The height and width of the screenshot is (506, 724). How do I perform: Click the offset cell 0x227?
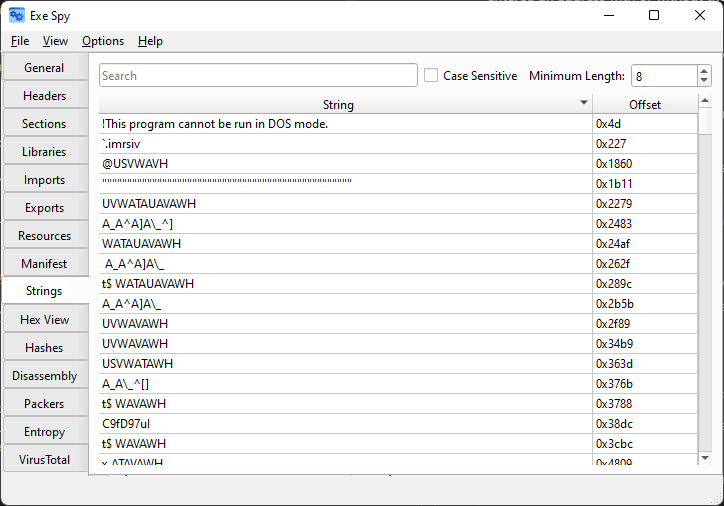(x=645, y=144)
